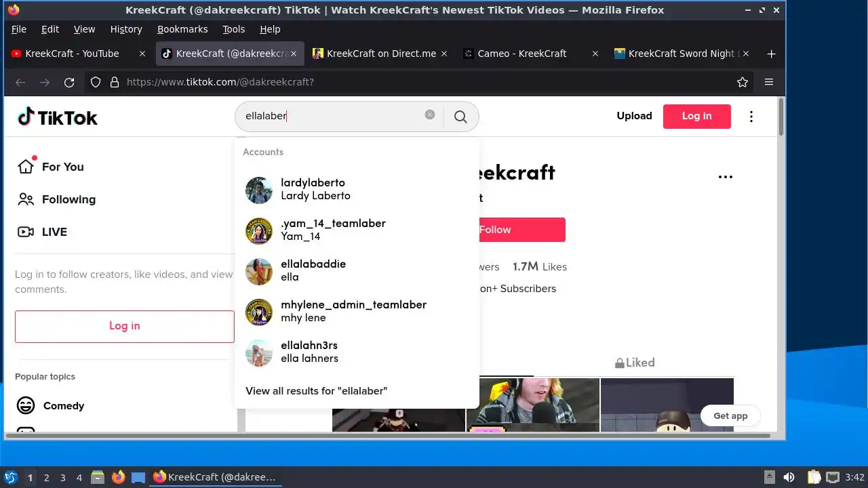
Task: Switch to workspace 3
Action: click(62, 477)
